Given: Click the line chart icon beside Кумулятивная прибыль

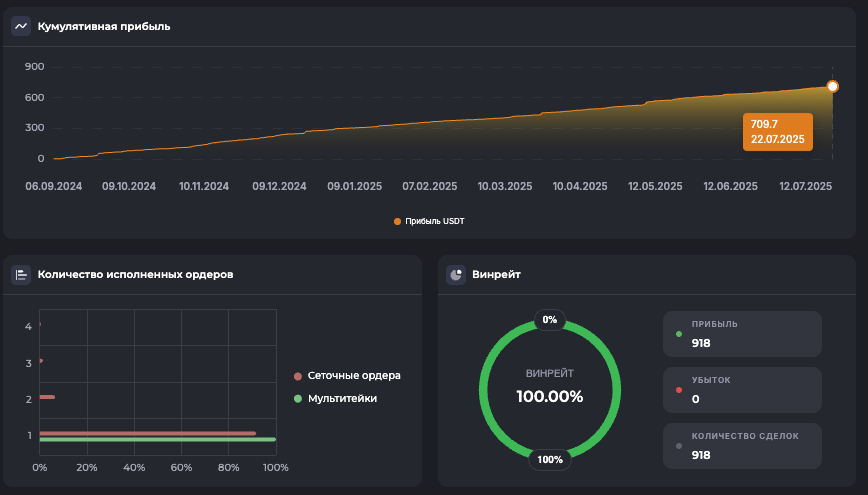Looking at the screenshot, I should [21, 26].
